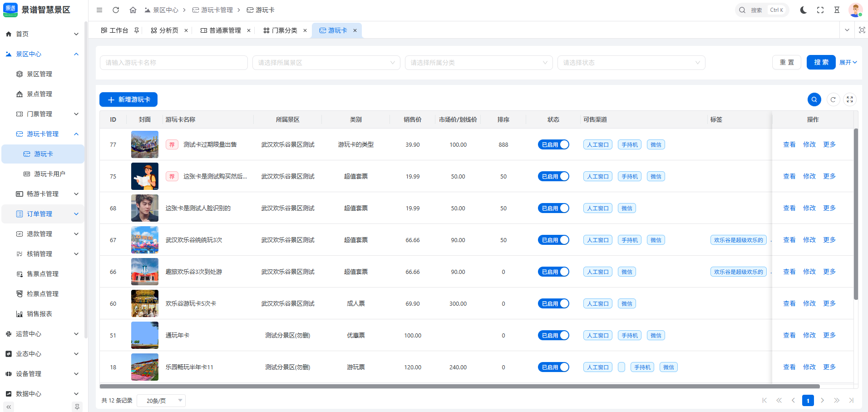This screenshot has width=868, height=412.
Task: Pin the sidebar with the bottom pin icon
Action: 77,407
